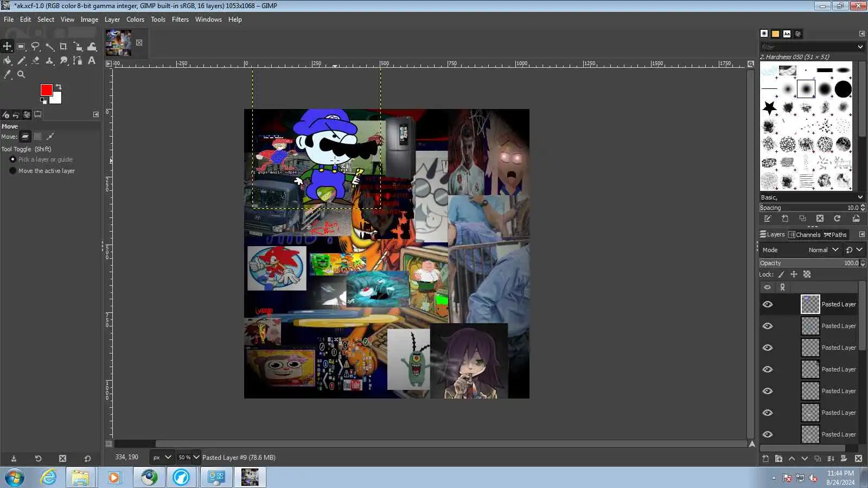Toggle the lock alpha channel option
The height and width of the screenshot is (488, 868).
point(807,274)
